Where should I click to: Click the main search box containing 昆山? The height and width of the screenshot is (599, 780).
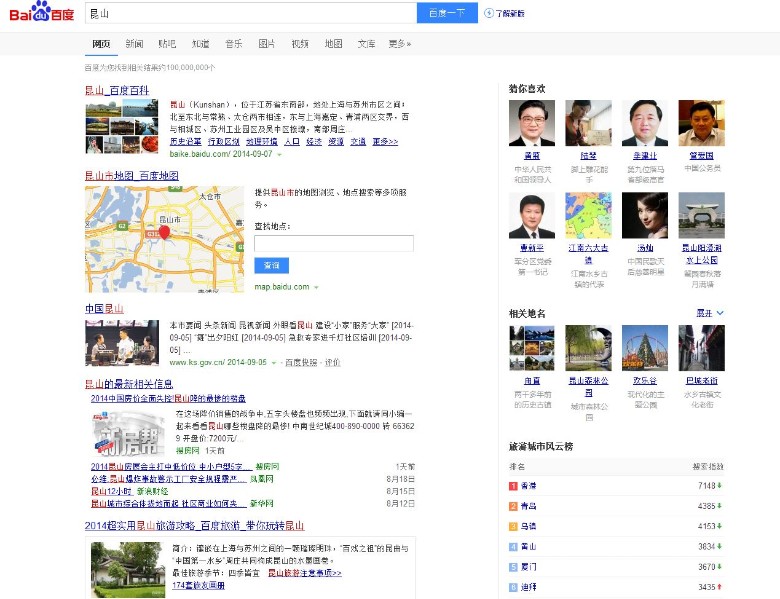[x=250, y=13]
